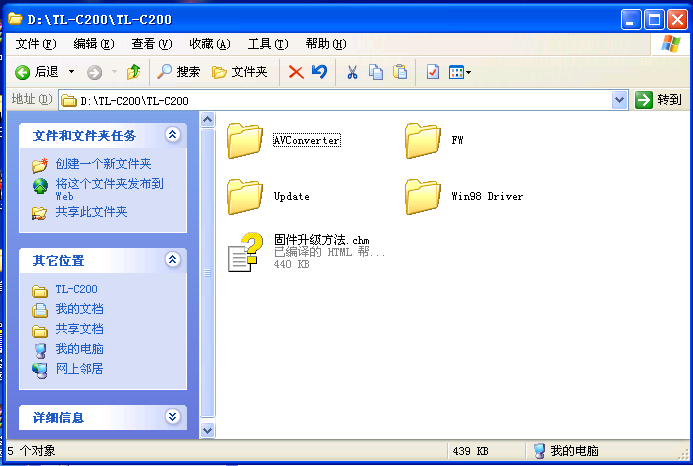
Task: Open 我的电脑 link in sidebar
Action: (80, 349)
